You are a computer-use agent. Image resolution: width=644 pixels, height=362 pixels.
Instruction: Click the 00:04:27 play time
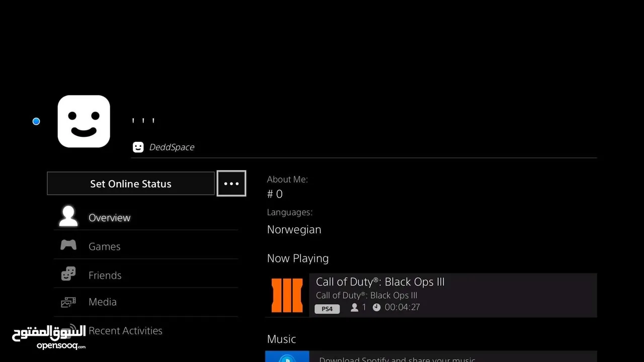[402, 307]
